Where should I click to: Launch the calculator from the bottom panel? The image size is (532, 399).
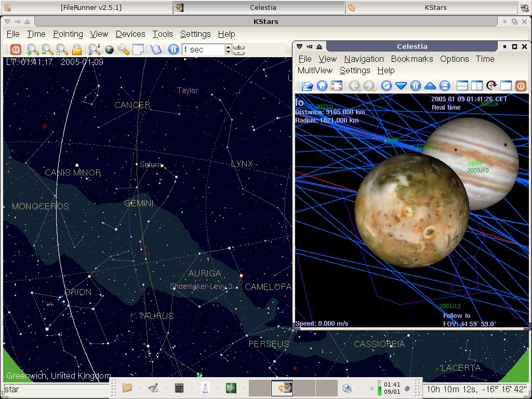(179, 388)
